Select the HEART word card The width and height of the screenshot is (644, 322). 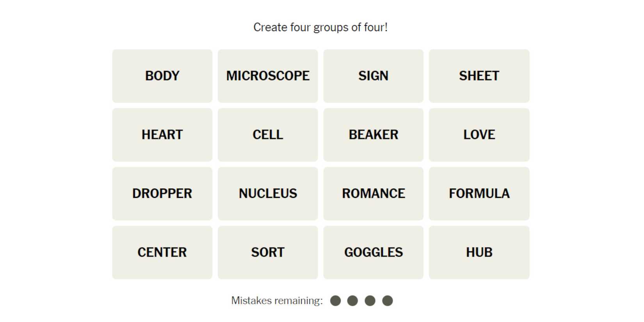(162, 135)
